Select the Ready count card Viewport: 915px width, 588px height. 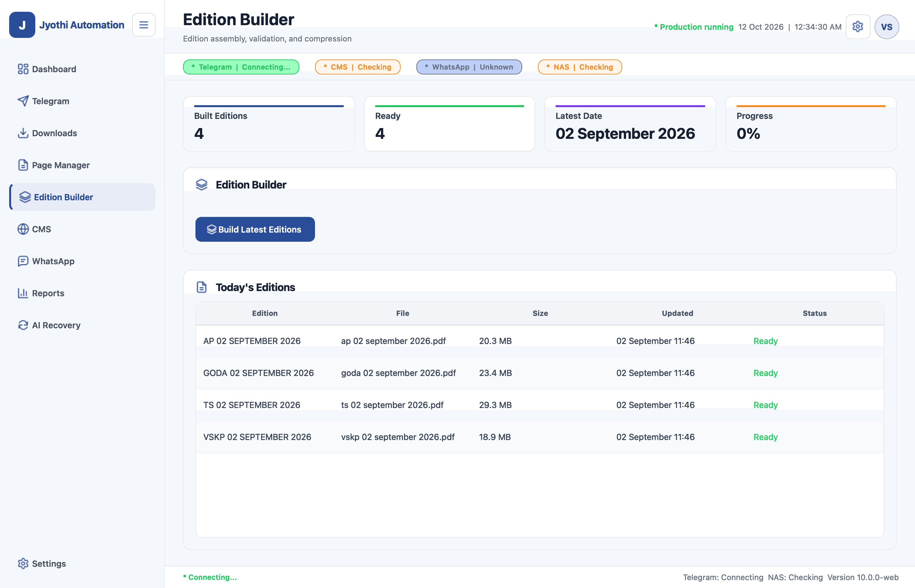coord(449,124)
